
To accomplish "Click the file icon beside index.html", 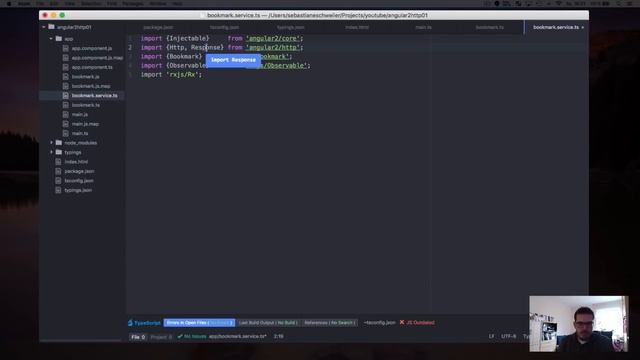I will click(x=58, y=162).
